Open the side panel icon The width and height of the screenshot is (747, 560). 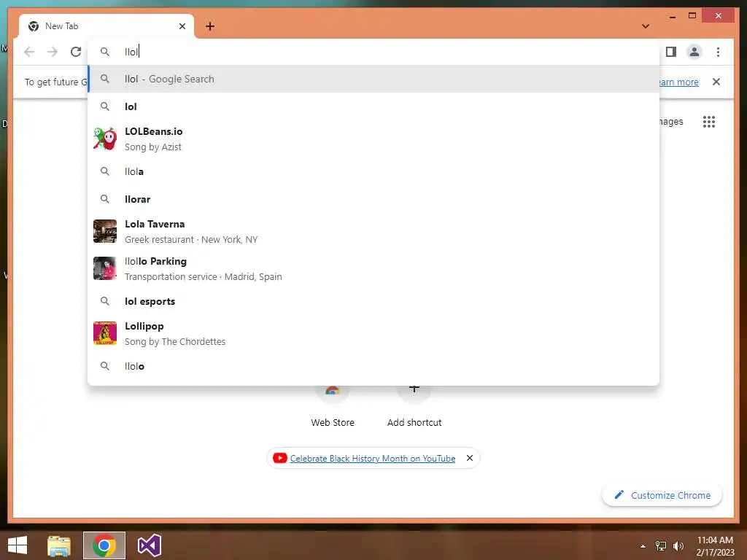coord(671,52)
